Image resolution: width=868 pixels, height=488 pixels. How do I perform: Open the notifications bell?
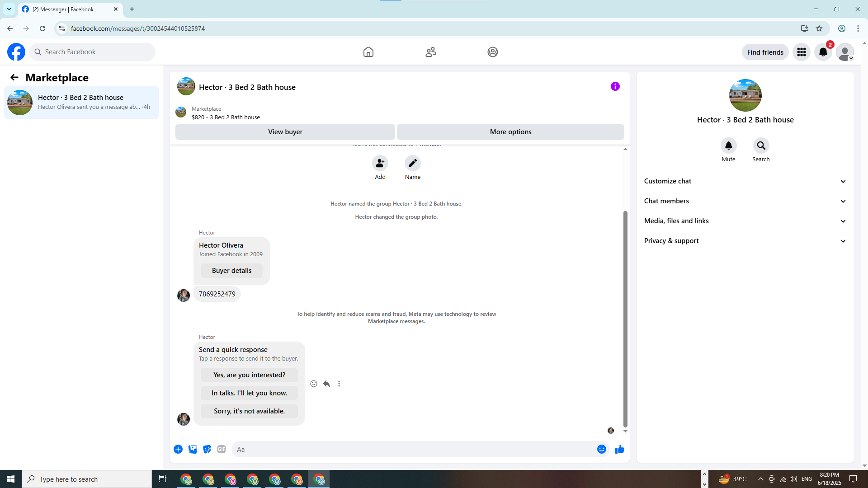coord(823,52)
